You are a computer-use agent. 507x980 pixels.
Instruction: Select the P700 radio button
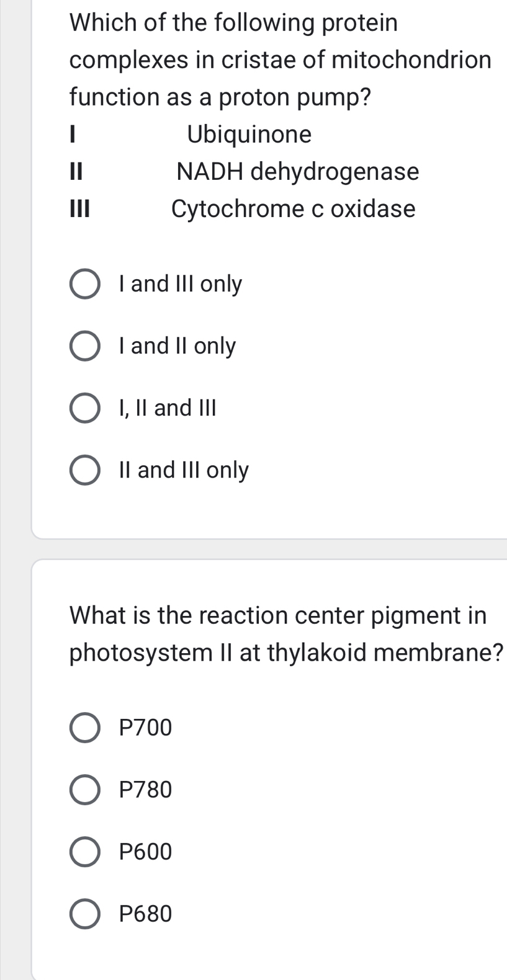point(84,728)
